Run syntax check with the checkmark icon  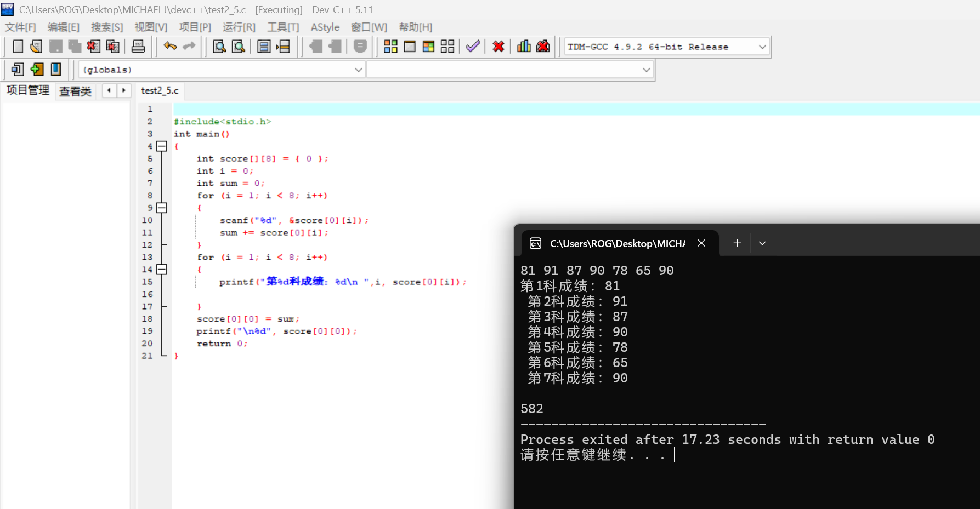(473, 47)
